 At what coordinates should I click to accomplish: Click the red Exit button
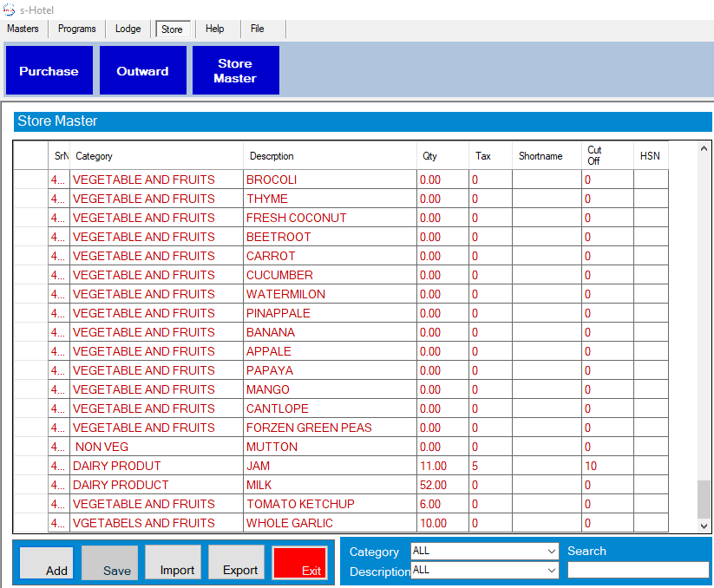[x=299, y=562]
